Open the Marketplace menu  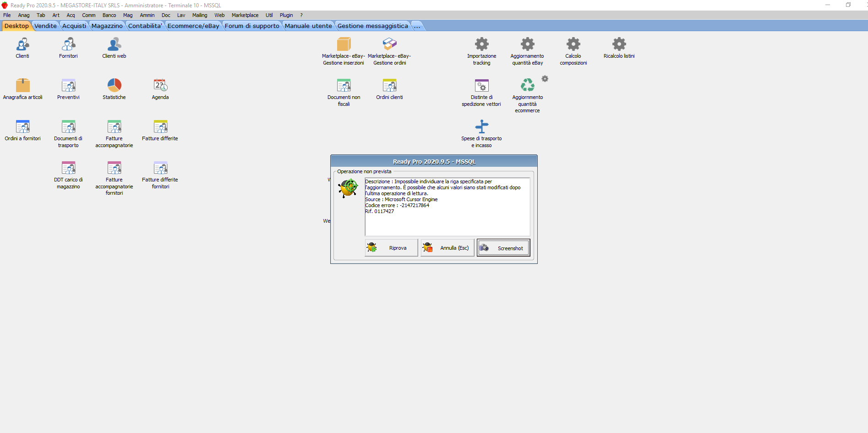pos(245,15)
